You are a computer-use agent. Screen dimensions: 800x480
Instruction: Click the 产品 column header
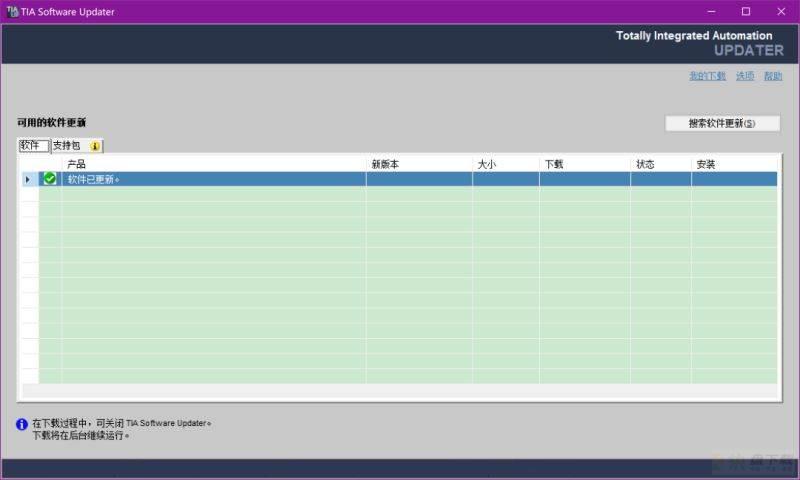pos(213,164)
